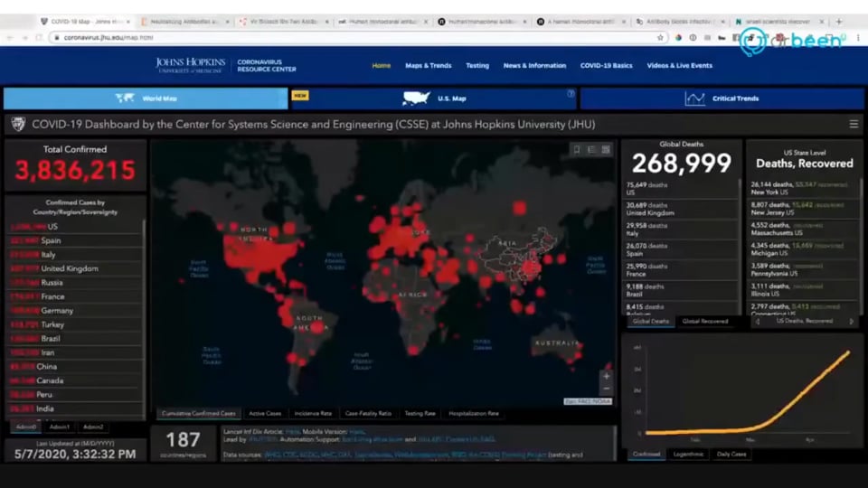Open the Critical Trends view
This screenshot has height=488, width=868.
point(722,99)
